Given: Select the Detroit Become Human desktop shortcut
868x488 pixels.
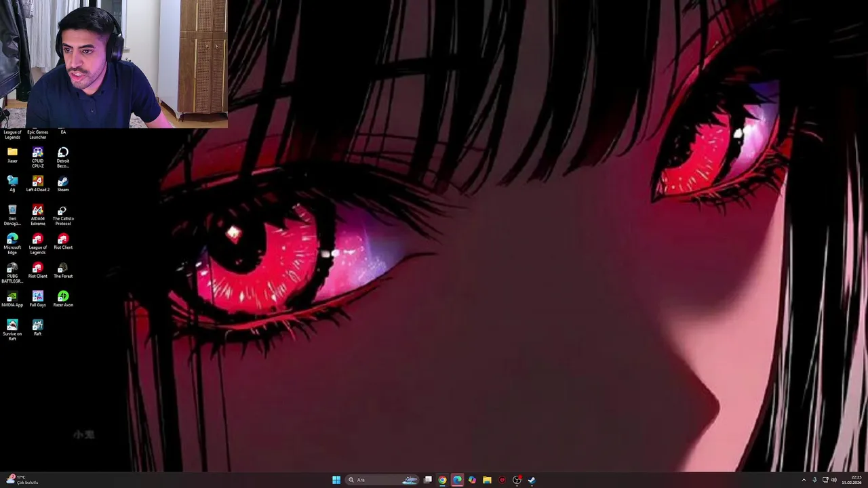Looking at the screenshot, I should click(x=63, y=157).
